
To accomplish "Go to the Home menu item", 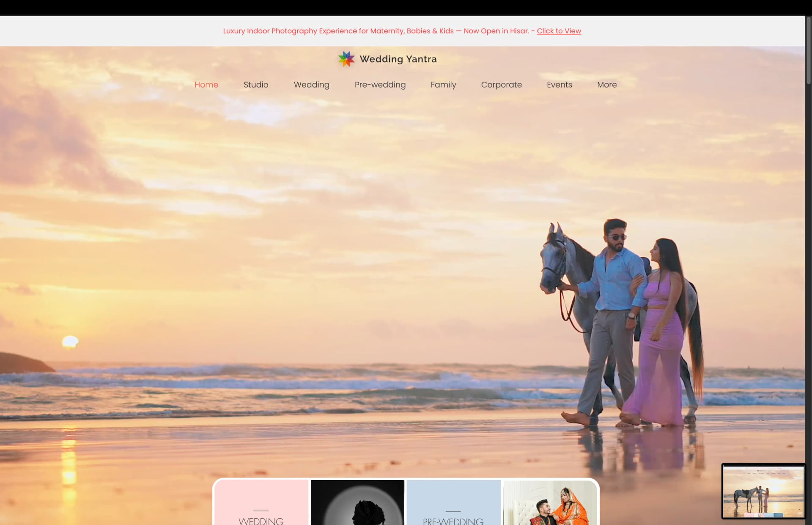I will click(206, 85).
